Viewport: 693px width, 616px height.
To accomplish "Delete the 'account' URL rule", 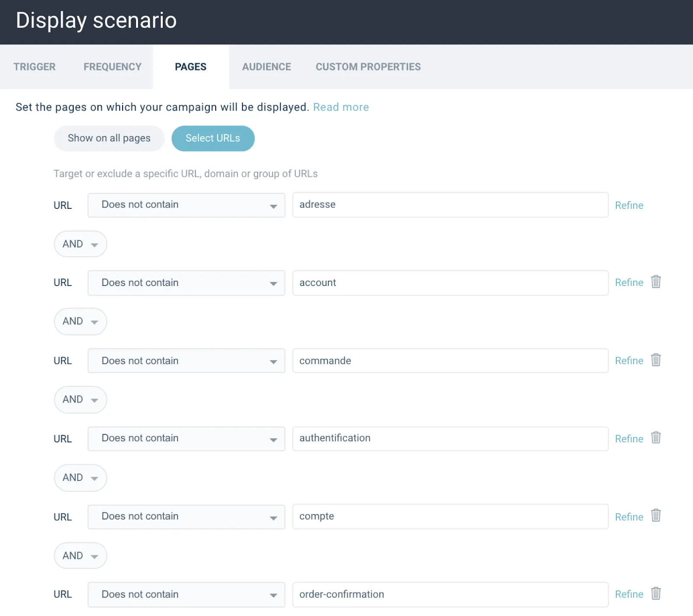I will tap(656, 282).
